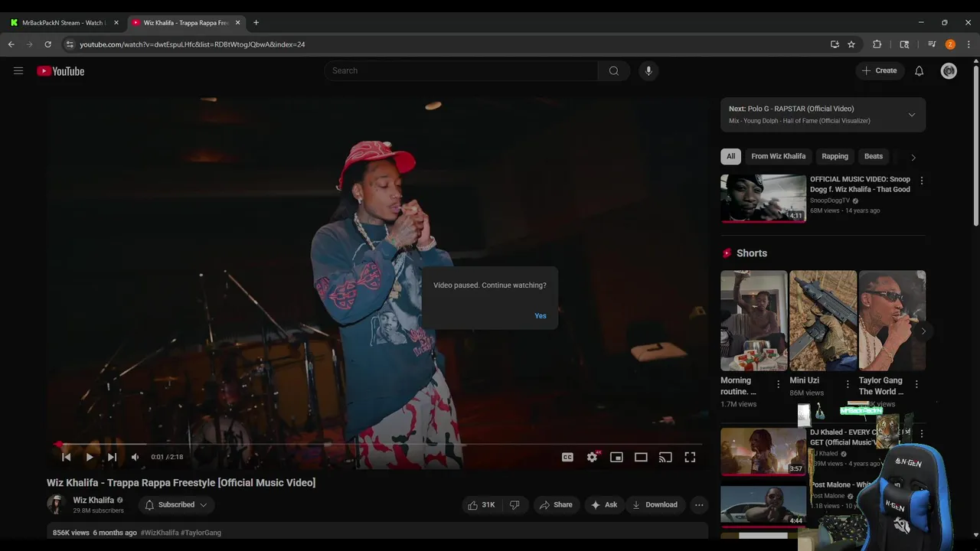
Task: Open Taylor Gang short options
Action: tap(916, 384)
